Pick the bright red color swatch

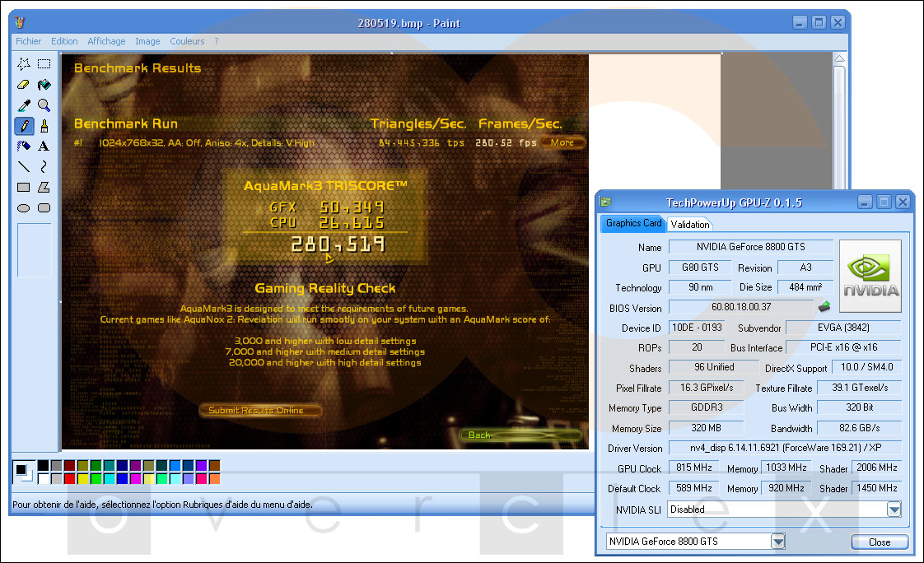pos(69,479)
